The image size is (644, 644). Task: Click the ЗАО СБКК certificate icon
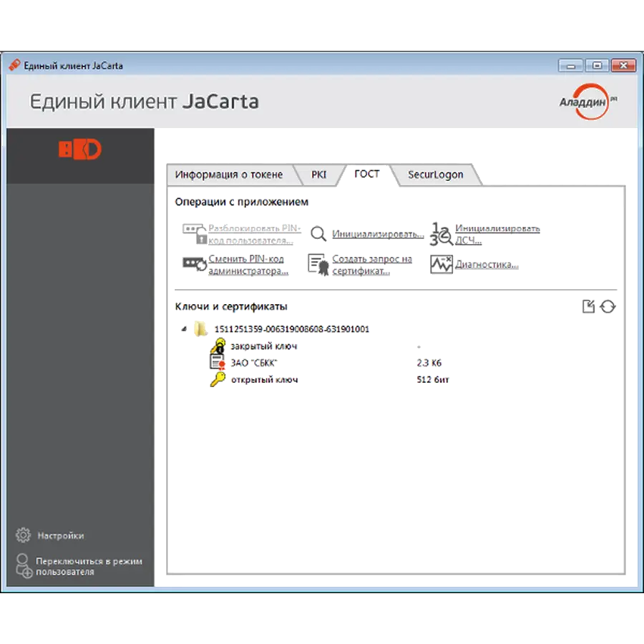(x=218, y=362)
